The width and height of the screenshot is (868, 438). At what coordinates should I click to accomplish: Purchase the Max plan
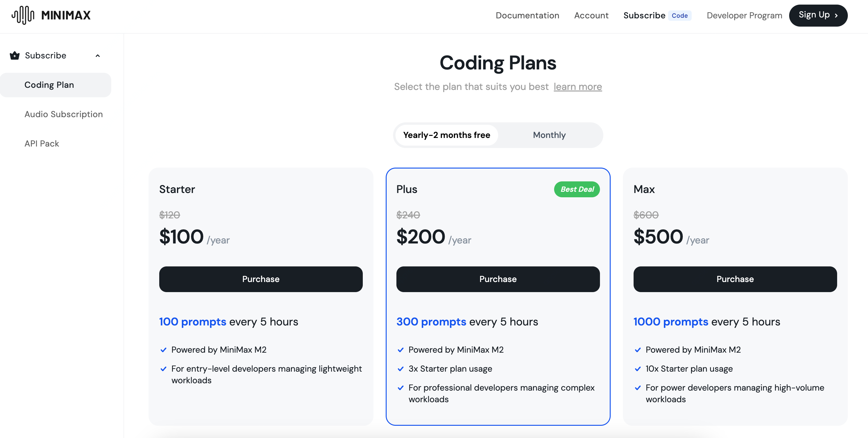(734, 279)
